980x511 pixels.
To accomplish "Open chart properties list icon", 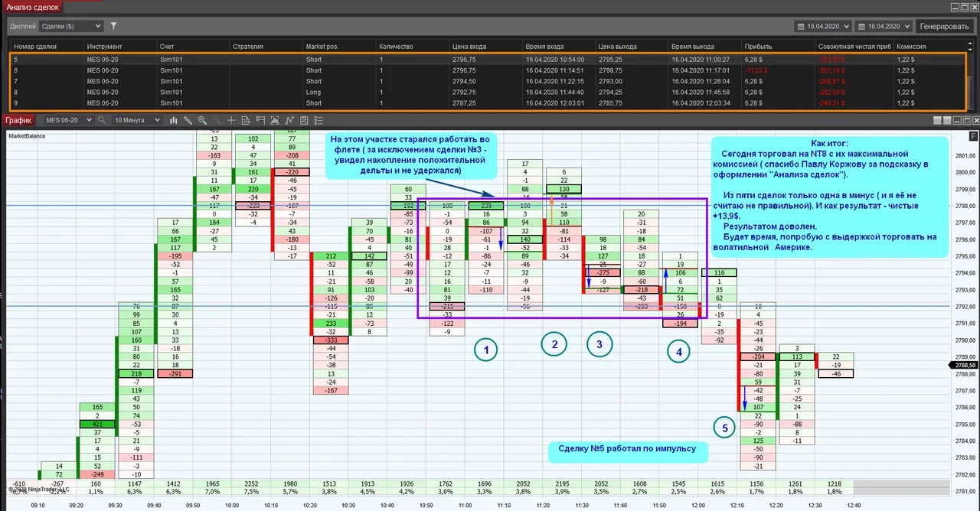I will pos(318,120).
